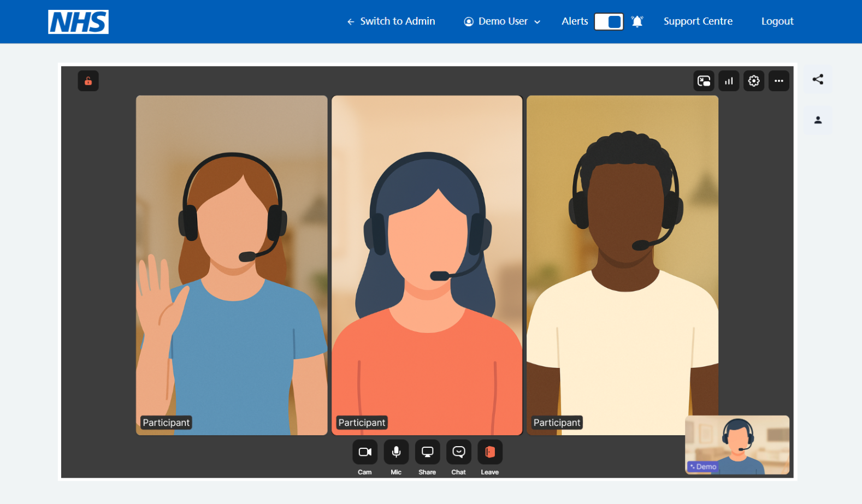Click the alerts bell icon
The image size is (862, 504).
(x=637, y=21)
